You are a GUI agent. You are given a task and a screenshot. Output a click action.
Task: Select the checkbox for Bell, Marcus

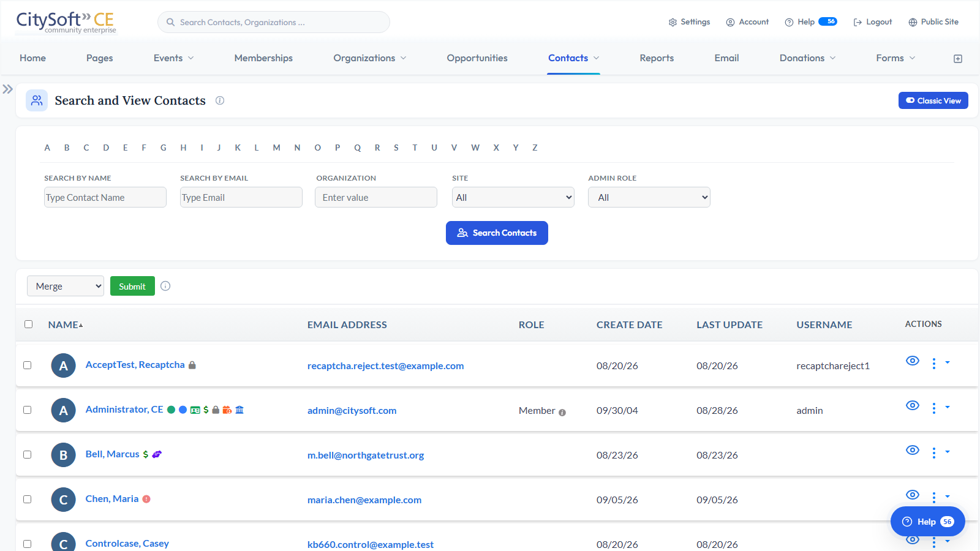27,454
